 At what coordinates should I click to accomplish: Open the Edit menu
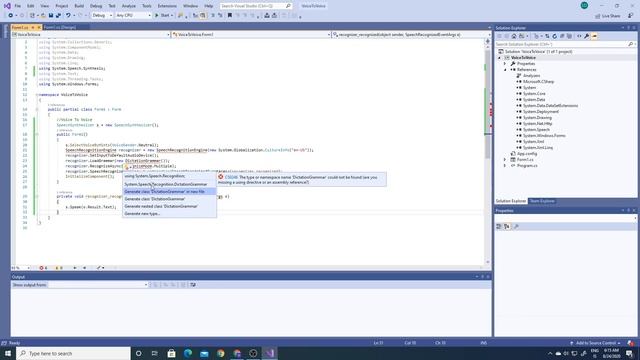31,6
